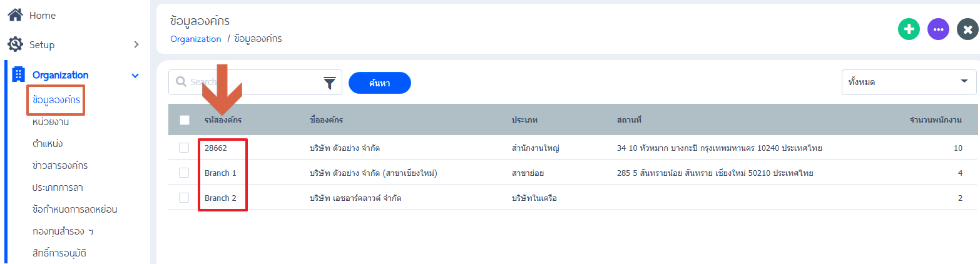Image resolution: width=980 pixels, height=264 pixels.
Task: Open the purple more options button
Action: tap(938, 29)
